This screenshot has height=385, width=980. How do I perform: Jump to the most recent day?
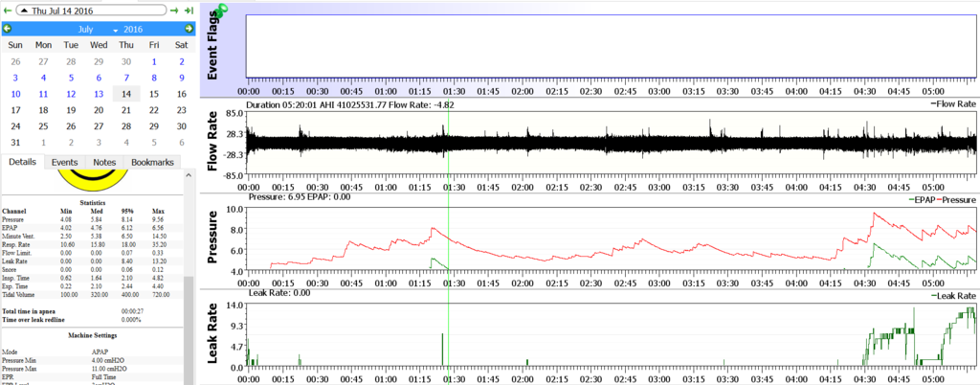pos(189,11)
